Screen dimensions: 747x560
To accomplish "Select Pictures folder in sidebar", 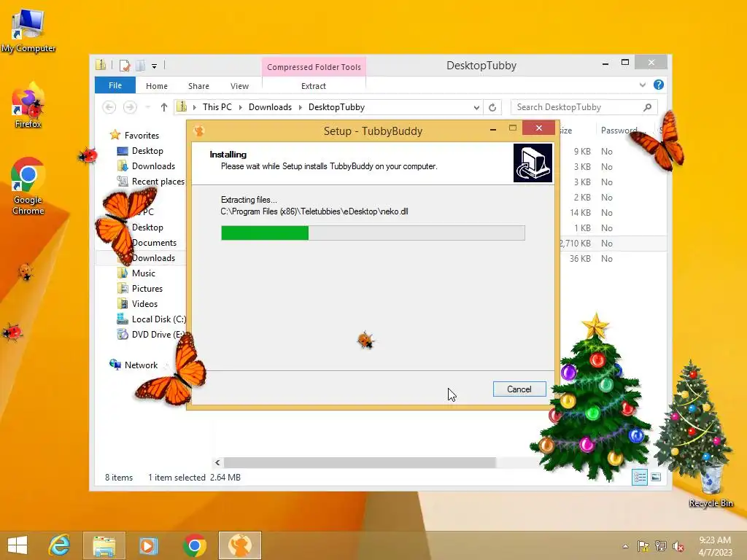I will 147,288.
